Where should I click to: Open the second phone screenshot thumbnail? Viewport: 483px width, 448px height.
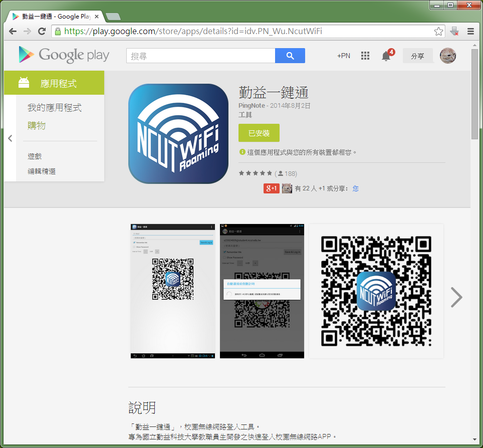[262, 291]
